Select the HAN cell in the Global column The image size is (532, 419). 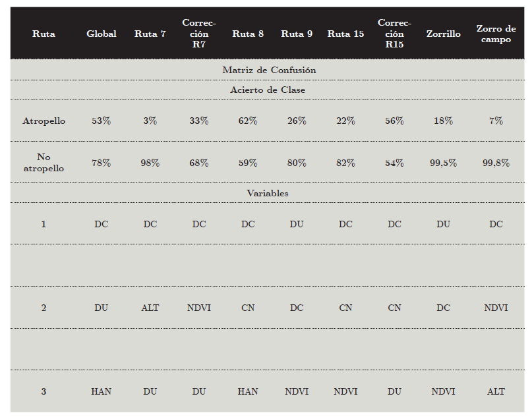point(101,391)
